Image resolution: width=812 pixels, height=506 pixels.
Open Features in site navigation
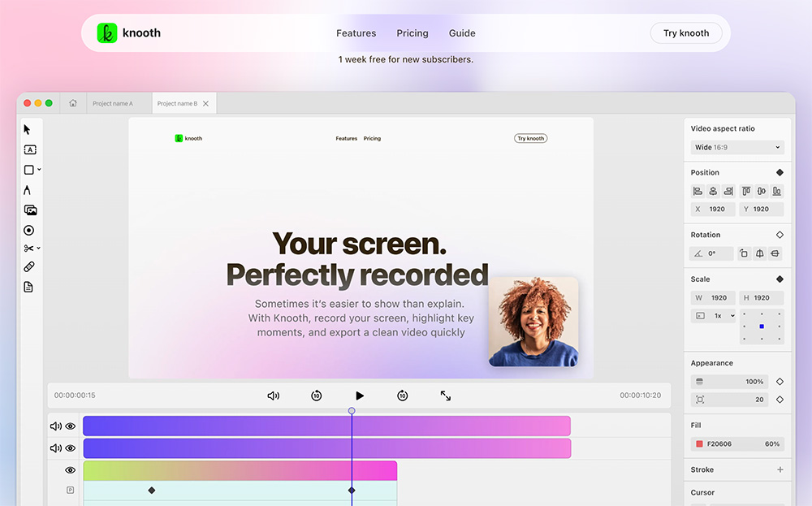click(356, 33)
